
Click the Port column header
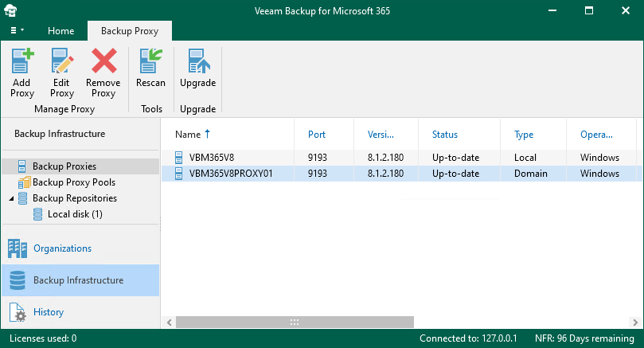pos(317,135)
